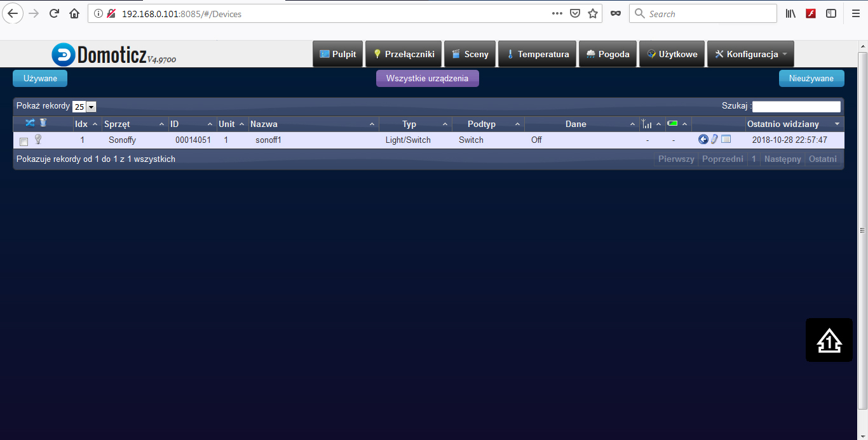
Task: Click the blue arrow icon in sonoff1 row
Action: coord(703,140)
